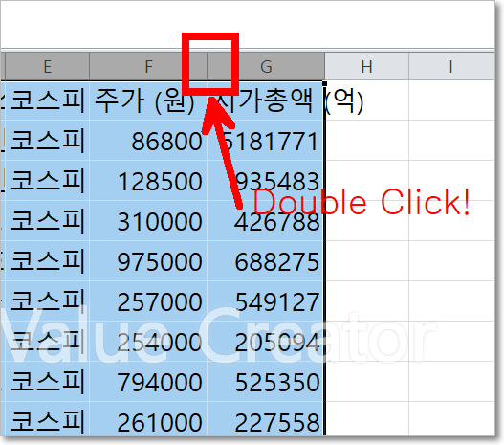Select the column G header

(266, 67)
